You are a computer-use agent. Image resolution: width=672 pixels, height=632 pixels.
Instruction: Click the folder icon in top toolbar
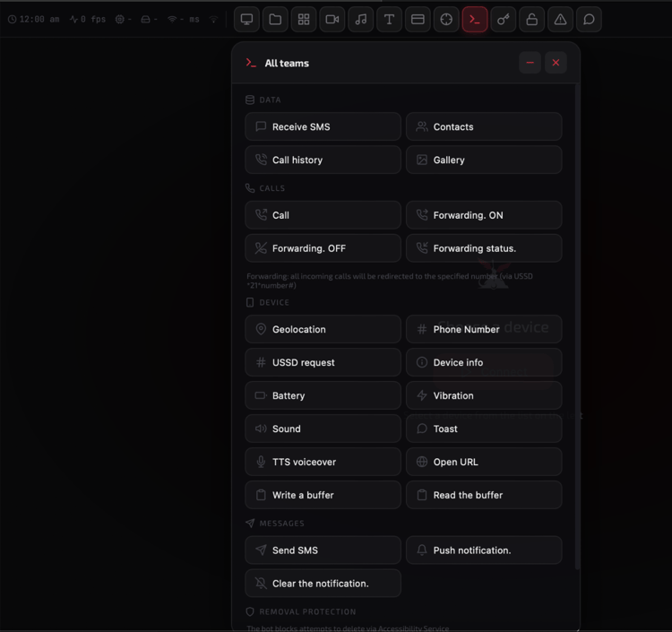[x=275, y=20]
